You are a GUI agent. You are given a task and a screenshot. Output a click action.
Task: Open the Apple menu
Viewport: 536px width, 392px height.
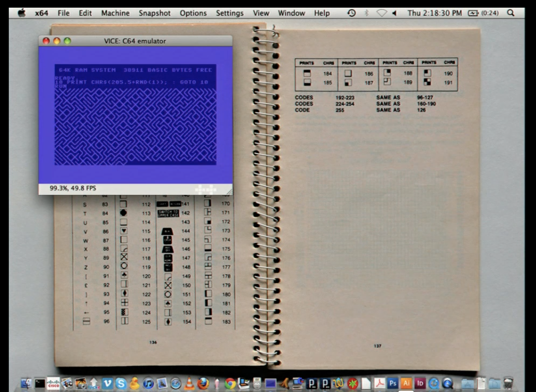click(22, 13)
